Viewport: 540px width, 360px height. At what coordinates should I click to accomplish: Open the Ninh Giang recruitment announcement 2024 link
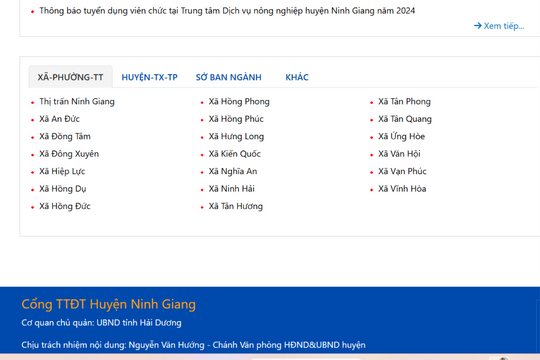[x=227, y=11]
